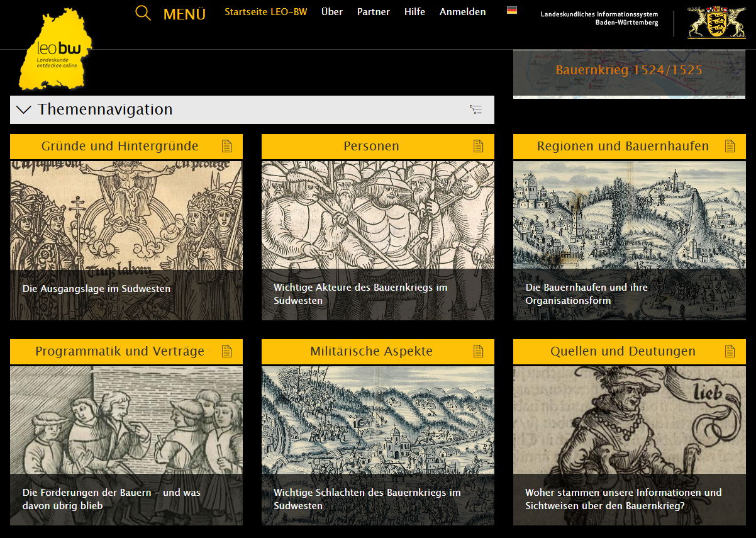Click document icon beside Personen

(x=479, y=146)
